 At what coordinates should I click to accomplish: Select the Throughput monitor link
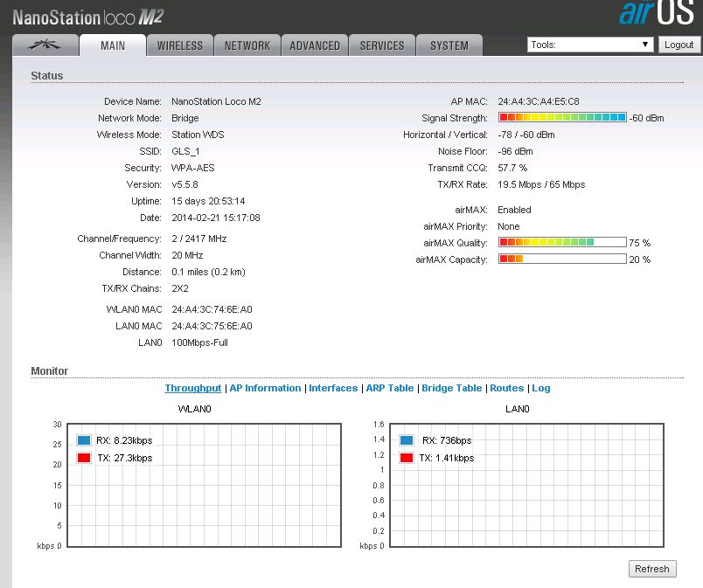pos(192,388)
